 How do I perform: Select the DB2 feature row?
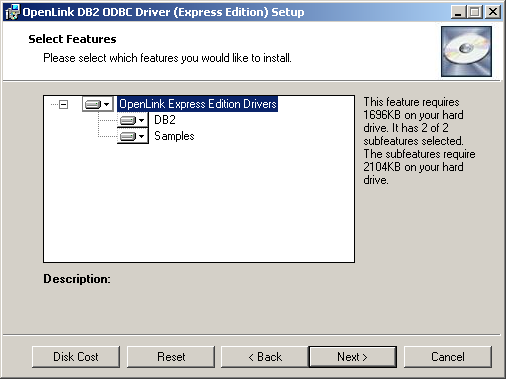click(165, 120)
